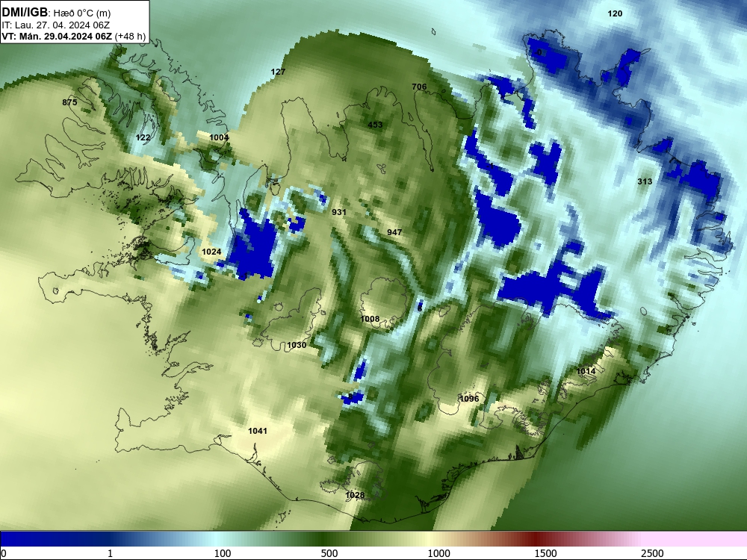Click the pink end of color scale

click(695, 539)
